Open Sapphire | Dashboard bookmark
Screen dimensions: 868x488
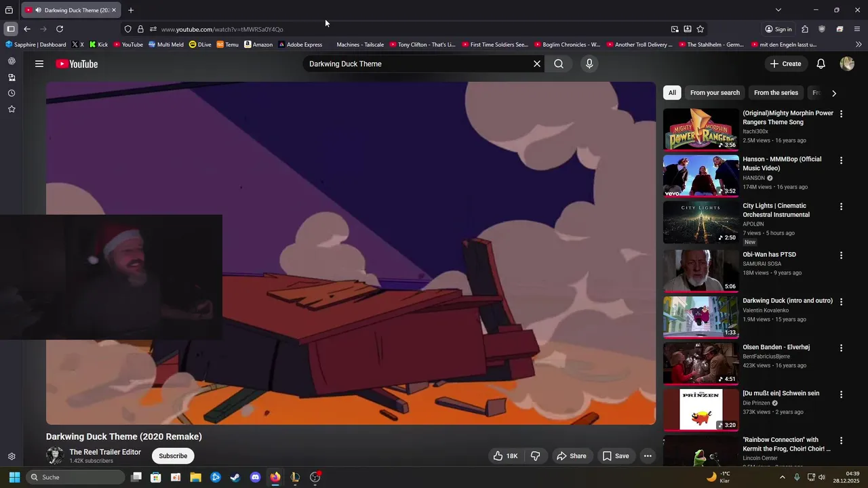(36, 45)
